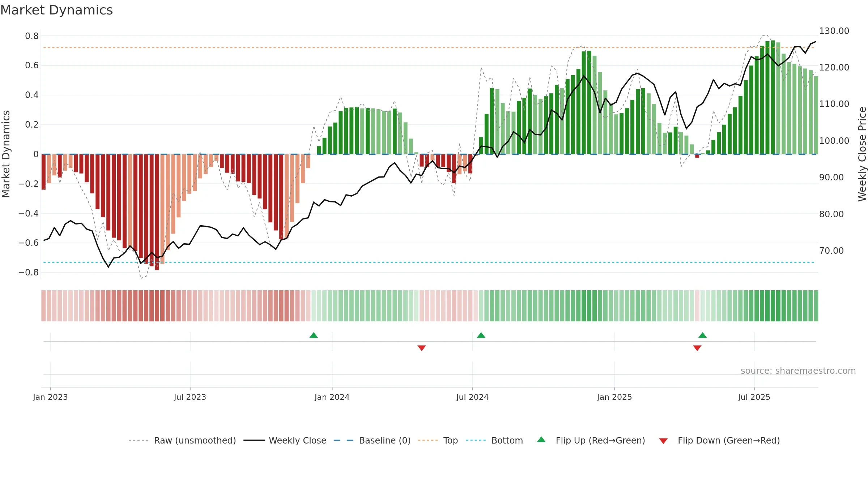Click the source: sharemaestro.com text
The height and width of the screenshot is (488, 868).
coord(798,371)
